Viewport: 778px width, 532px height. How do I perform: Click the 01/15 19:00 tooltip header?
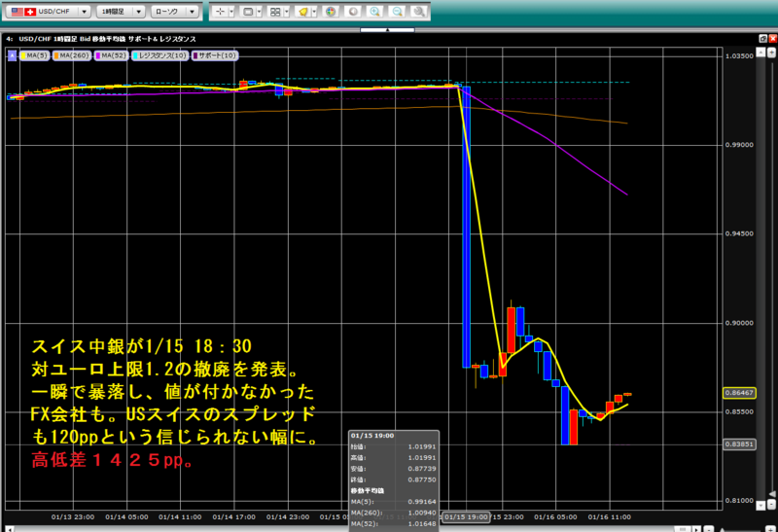tap(372, 436)
